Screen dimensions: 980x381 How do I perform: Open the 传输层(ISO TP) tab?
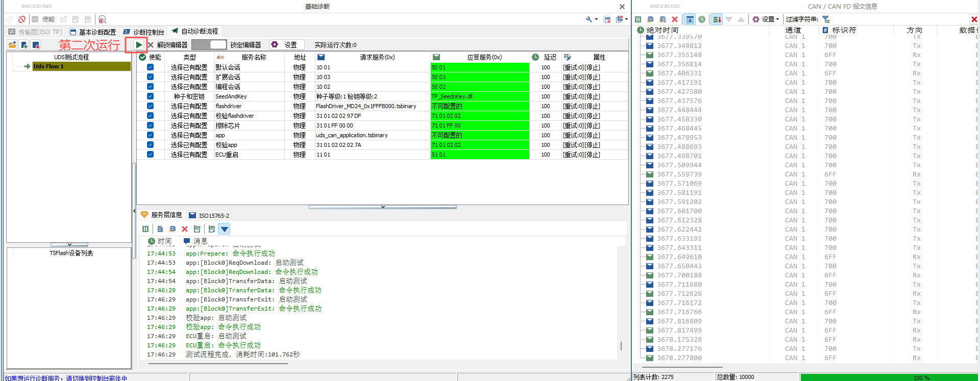(35, 32)
